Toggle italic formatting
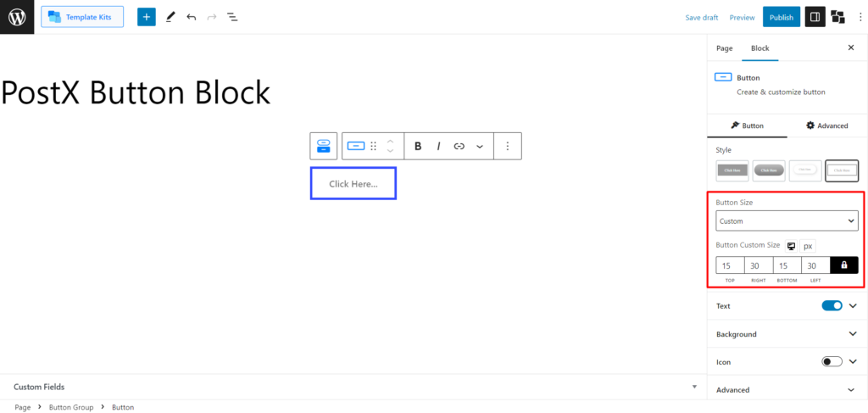The height and width of the screenshot is (413, 868). coord(438,146)
